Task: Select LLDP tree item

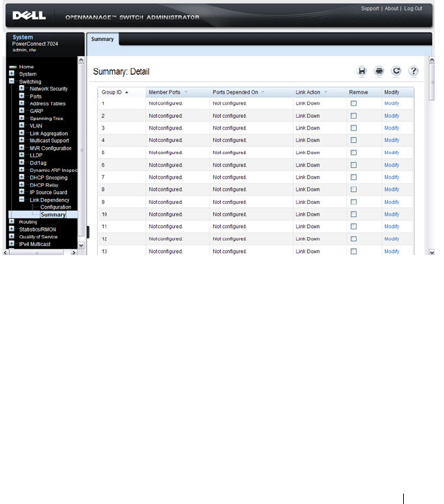Action: coord(36,155)
